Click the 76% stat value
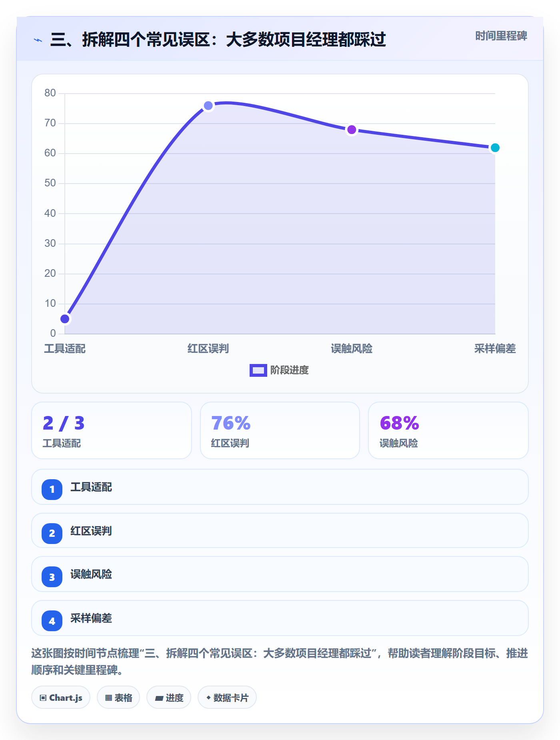Viewport: 560px width, 740px height. pyautogui.click(x=231, y=423)
